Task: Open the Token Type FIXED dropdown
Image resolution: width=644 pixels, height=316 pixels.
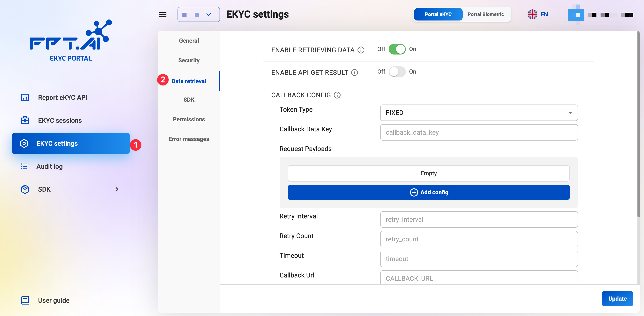Action: 479,113
